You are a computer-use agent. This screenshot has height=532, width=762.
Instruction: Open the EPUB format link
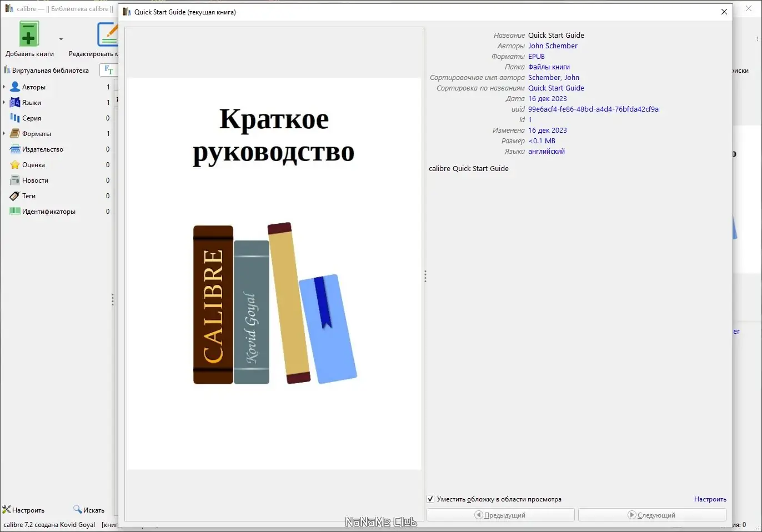point(537,57)
